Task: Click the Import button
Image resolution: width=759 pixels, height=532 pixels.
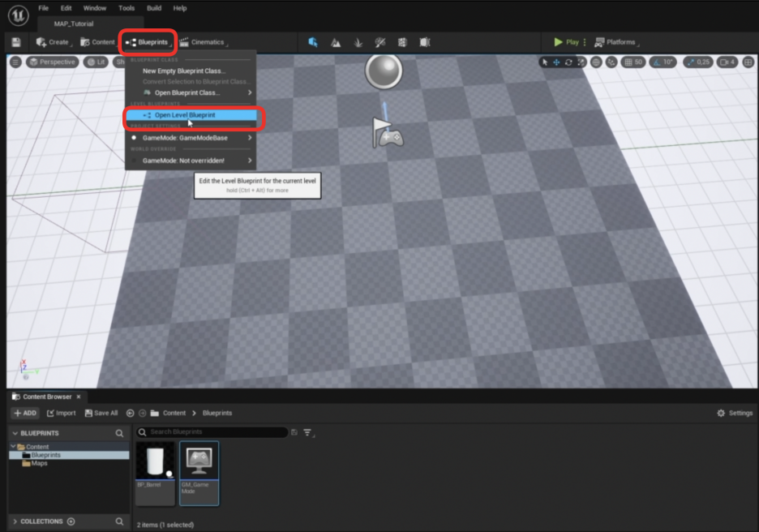Action: click(x=62, y=413)
